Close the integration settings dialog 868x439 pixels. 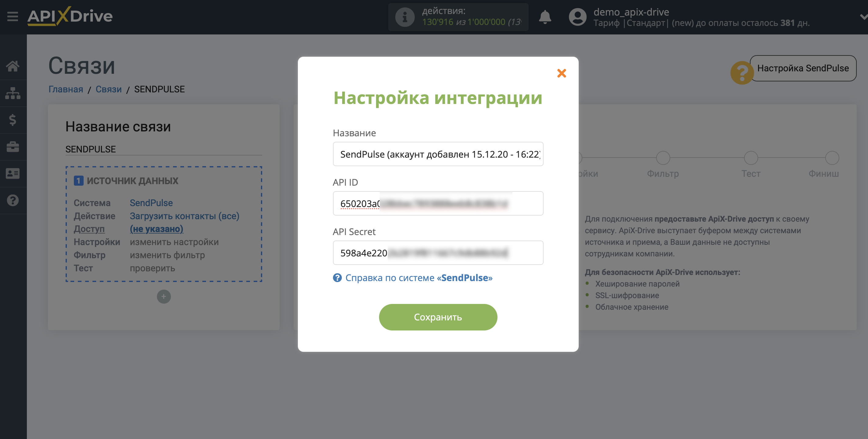pyautogui.click(x=562, y=73)
